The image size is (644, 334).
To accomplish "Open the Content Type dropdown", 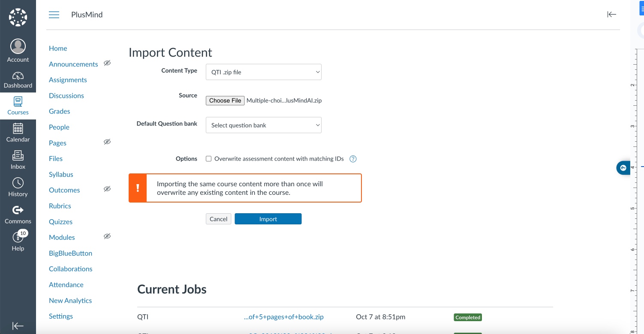I will point(263,72).
